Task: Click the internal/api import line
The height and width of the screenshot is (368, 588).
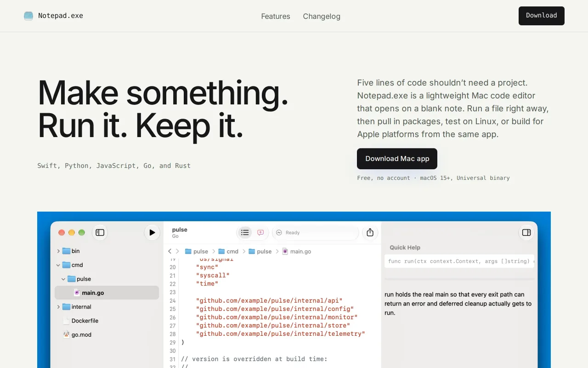Action: coord(269,300)
